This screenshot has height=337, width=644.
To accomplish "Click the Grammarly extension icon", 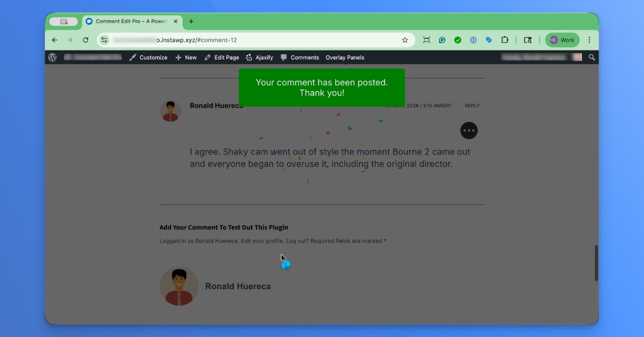I will pyautogui.click(x=442, y=40).
